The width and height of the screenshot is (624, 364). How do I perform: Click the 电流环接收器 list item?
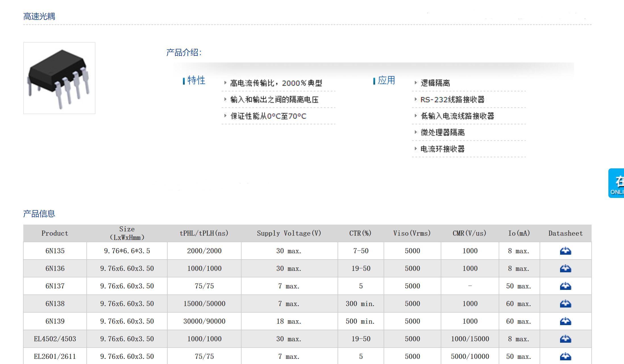(442, 149)
